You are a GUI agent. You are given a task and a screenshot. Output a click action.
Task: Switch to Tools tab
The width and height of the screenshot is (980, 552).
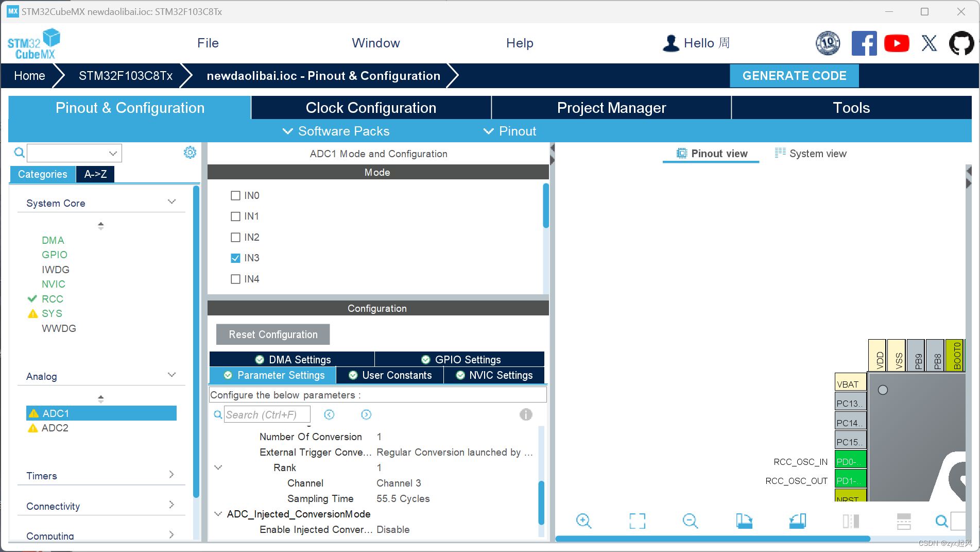851,108
